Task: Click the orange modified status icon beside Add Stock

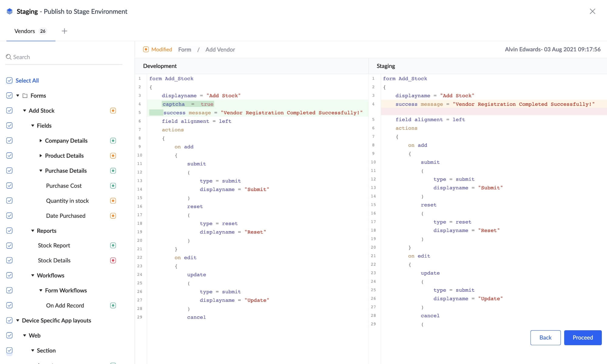Action: 113,111
